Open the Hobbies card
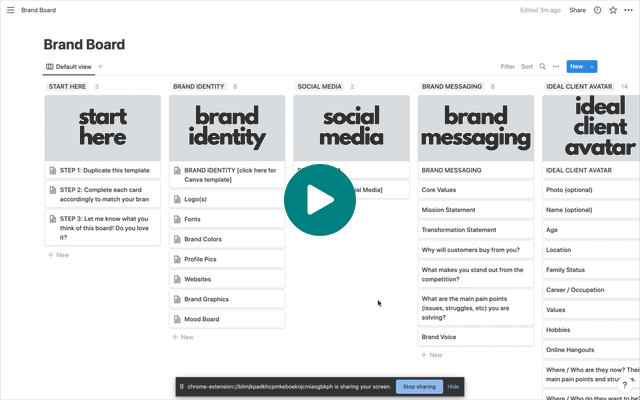 (x=591, y=330)
